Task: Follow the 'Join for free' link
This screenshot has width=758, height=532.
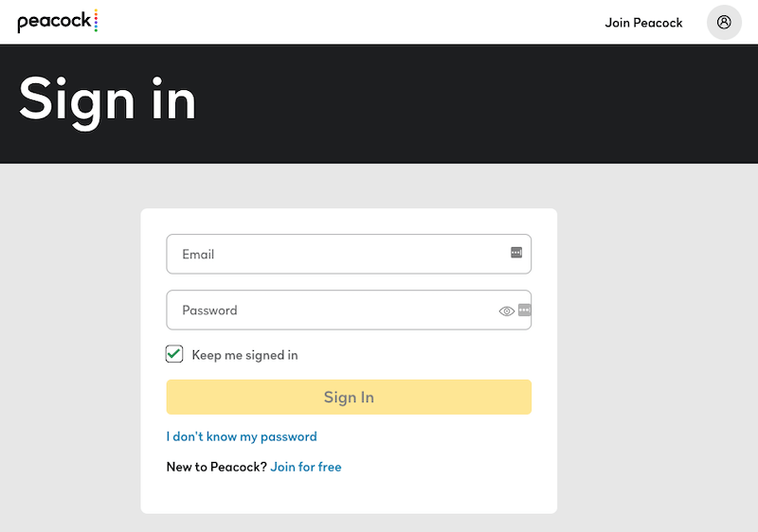Action: pos(305,467)
